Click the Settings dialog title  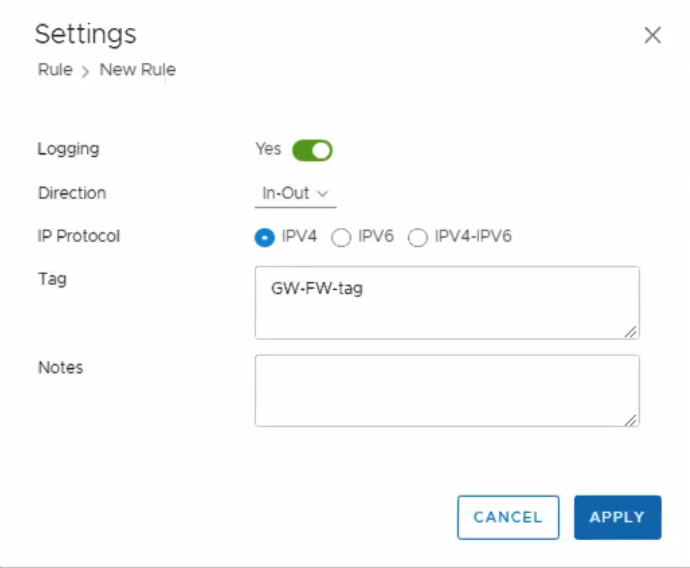pos(85,34)
